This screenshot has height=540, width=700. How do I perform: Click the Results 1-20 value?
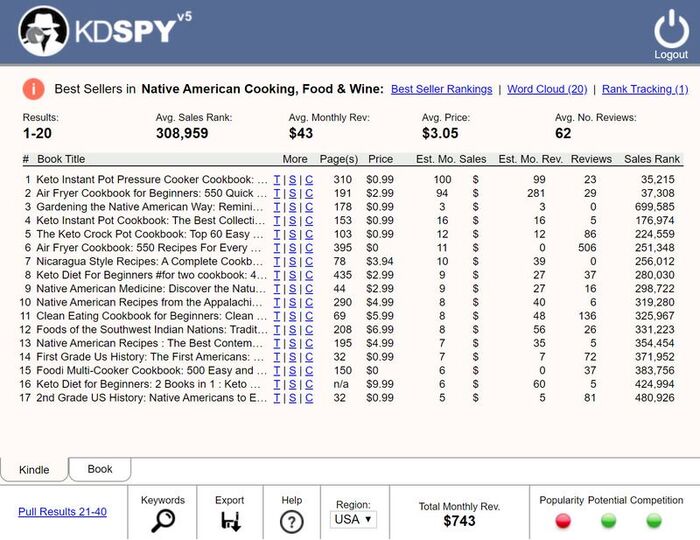(37, 133)
